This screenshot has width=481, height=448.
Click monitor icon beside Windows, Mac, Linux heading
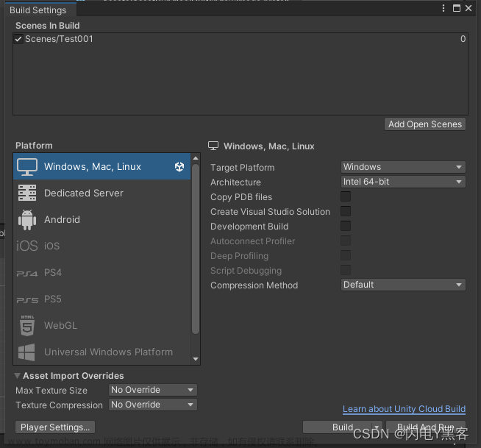[213, 146]
